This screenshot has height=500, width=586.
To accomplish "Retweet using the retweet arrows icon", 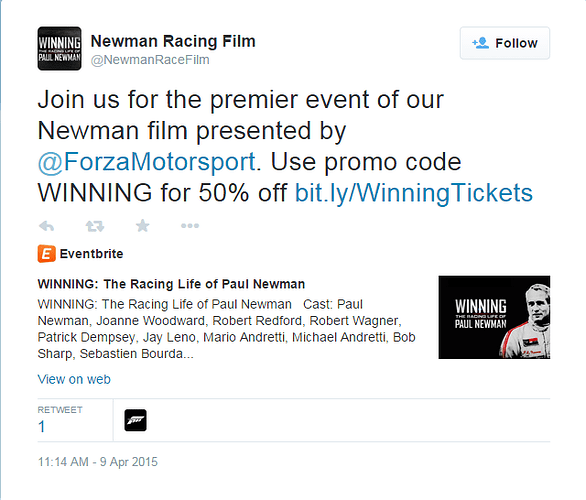I will (x=95, y=226).
